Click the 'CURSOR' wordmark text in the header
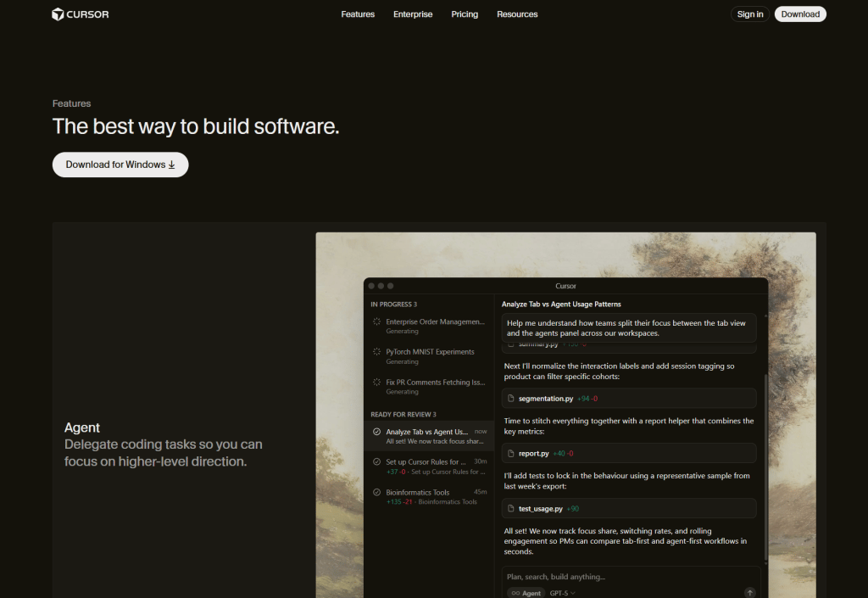Image resolution: width=868 pixels, height=598 pixels. click(x=87, y=14)
